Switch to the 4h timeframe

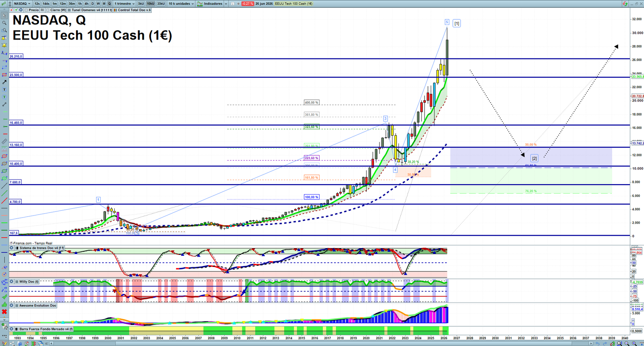(x=87, y=4)
